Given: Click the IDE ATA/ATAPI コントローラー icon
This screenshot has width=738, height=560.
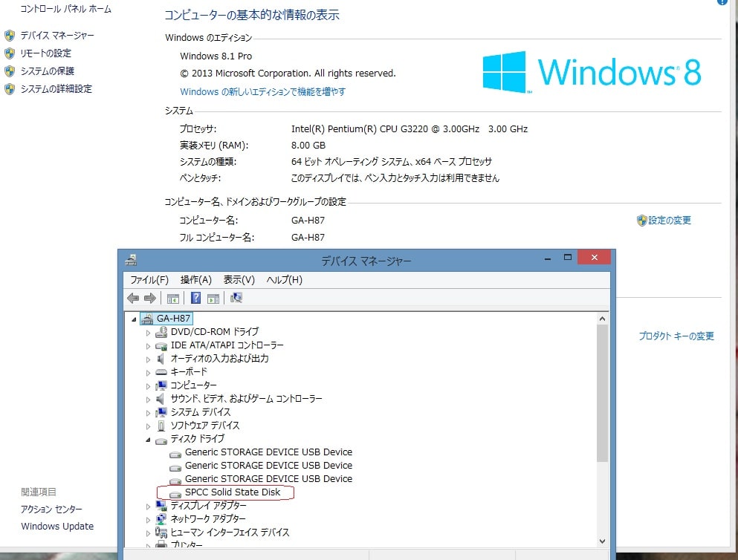Looking at the screenshot, I should 161,346.
